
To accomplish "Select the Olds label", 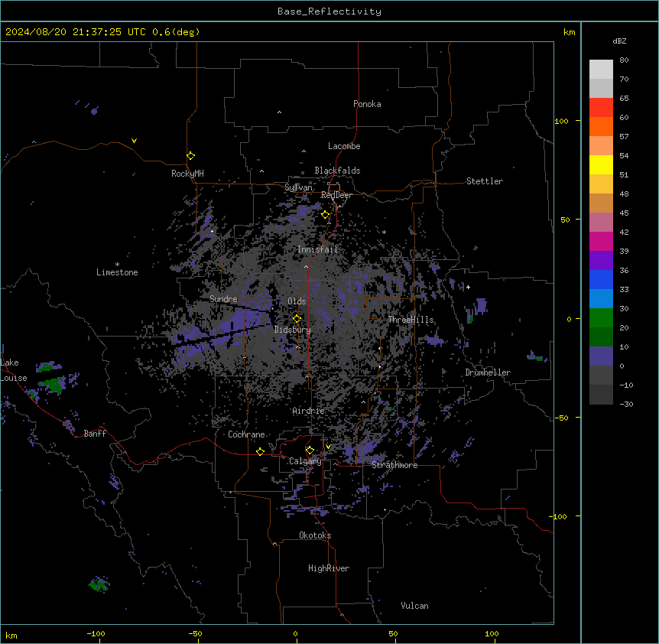I will [297, 301].
